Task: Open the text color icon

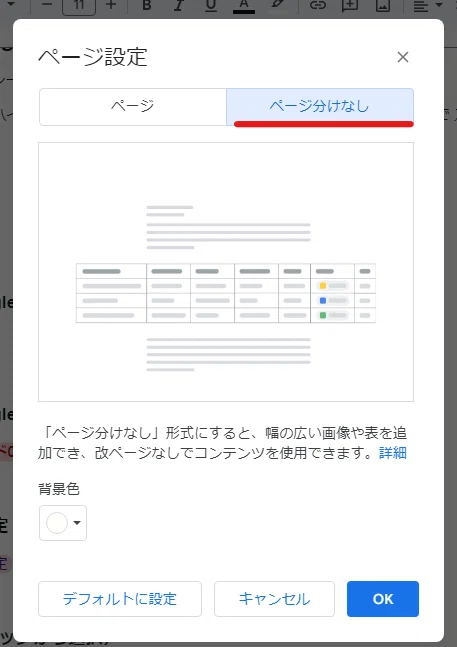Action: point(244,5)
